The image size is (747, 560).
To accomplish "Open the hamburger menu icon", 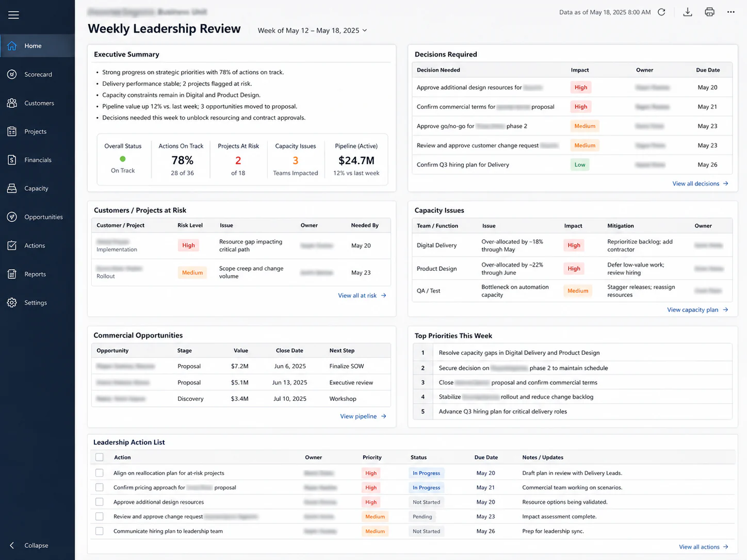I will (13, 15).
